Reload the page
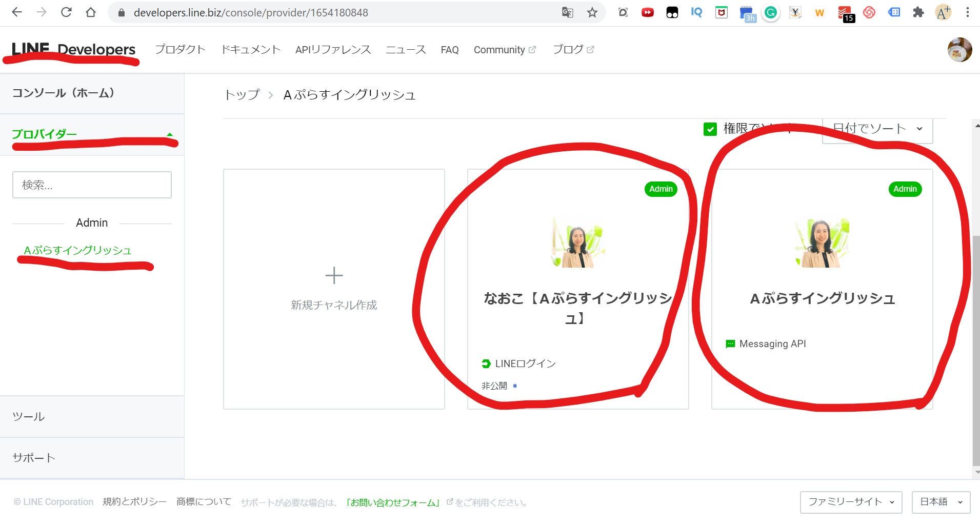This screenshot has width=980, height=525. pos(66,12)
